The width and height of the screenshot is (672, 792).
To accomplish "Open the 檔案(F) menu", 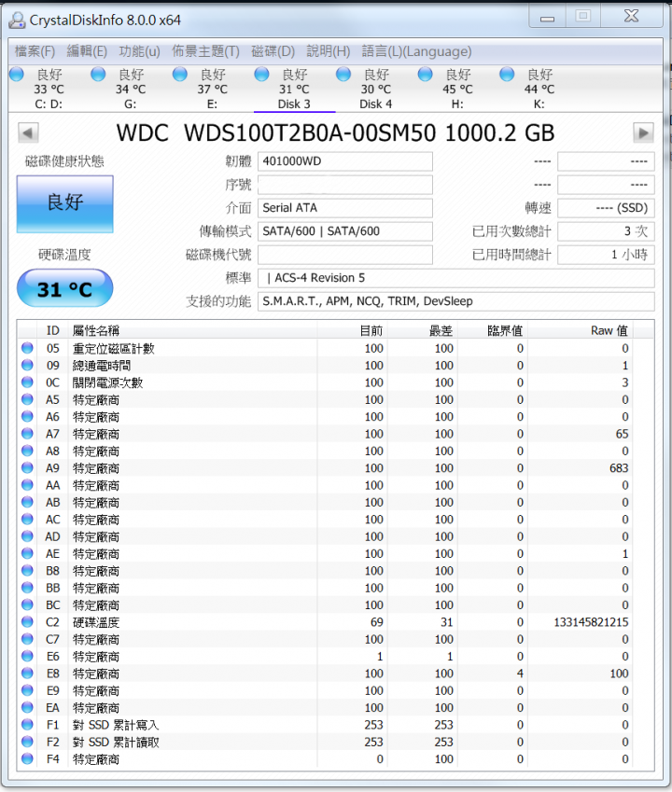I will tap(35, 51).
